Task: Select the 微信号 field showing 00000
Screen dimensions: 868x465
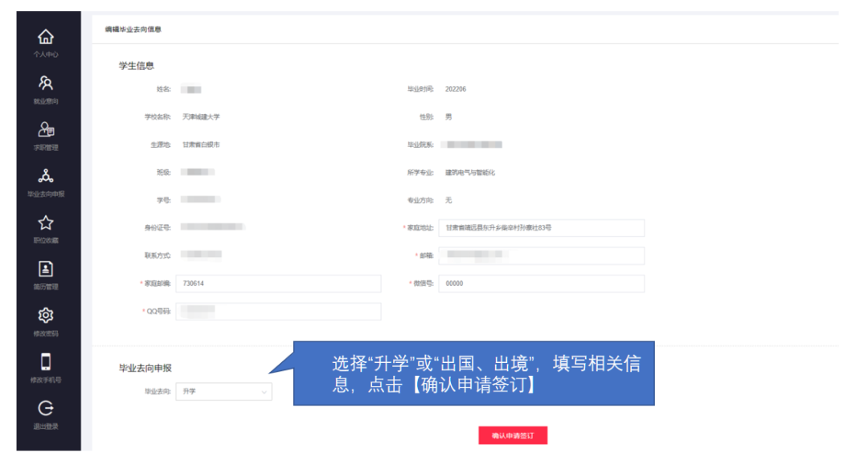Action: pos(541,283)
